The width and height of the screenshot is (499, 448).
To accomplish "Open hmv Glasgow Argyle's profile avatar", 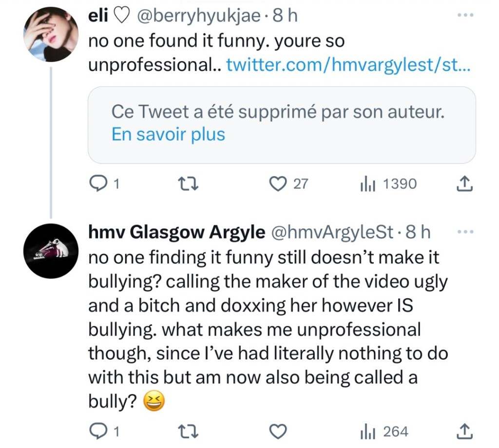I will pos(51,252).
